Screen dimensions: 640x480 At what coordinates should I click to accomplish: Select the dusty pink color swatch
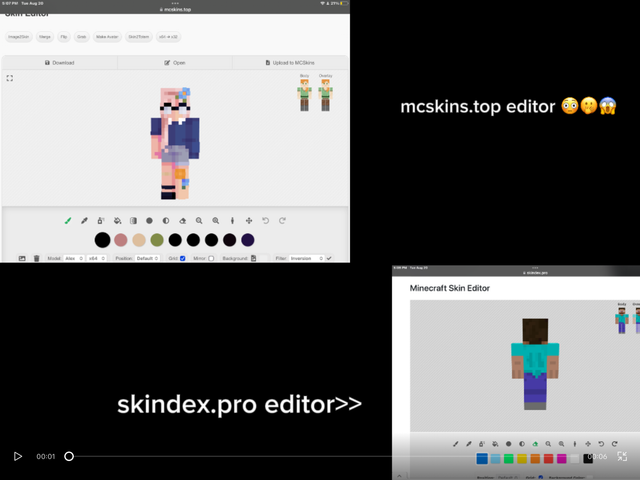tap(121, 240)
